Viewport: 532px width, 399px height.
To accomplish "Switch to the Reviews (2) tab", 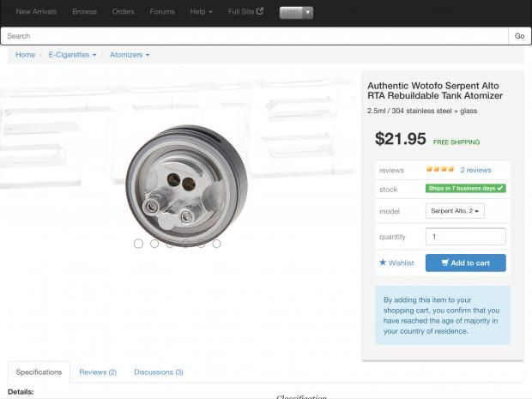I will 98,372.
